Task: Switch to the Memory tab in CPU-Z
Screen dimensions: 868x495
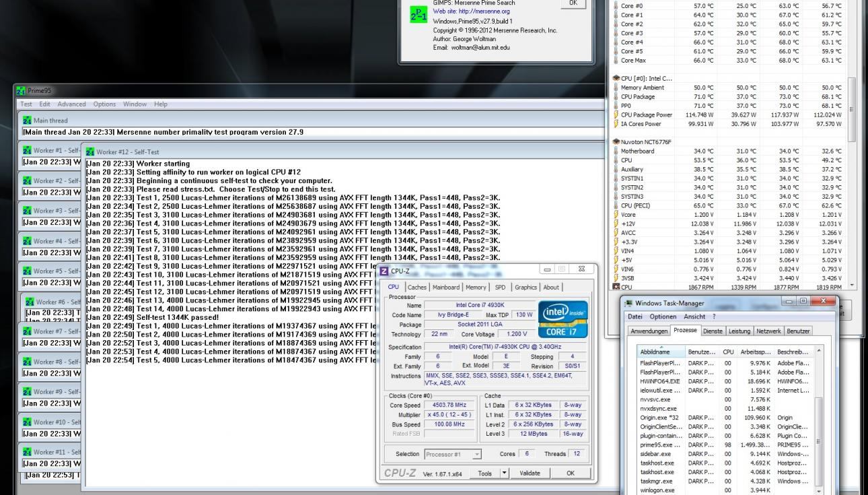Action: click(476, 288)
